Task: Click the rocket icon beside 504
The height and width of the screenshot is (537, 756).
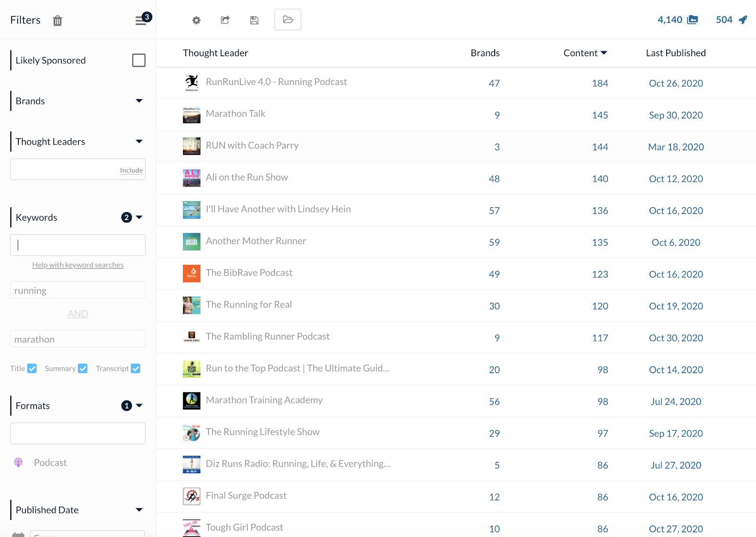Action: point(743,19)
